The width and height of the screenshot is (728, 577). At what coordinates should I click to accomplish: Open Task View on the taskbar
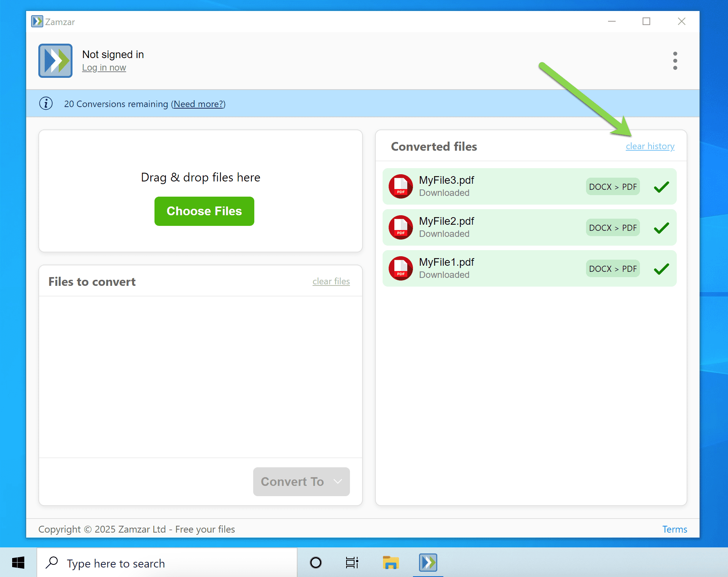click(x=352, y=563)
